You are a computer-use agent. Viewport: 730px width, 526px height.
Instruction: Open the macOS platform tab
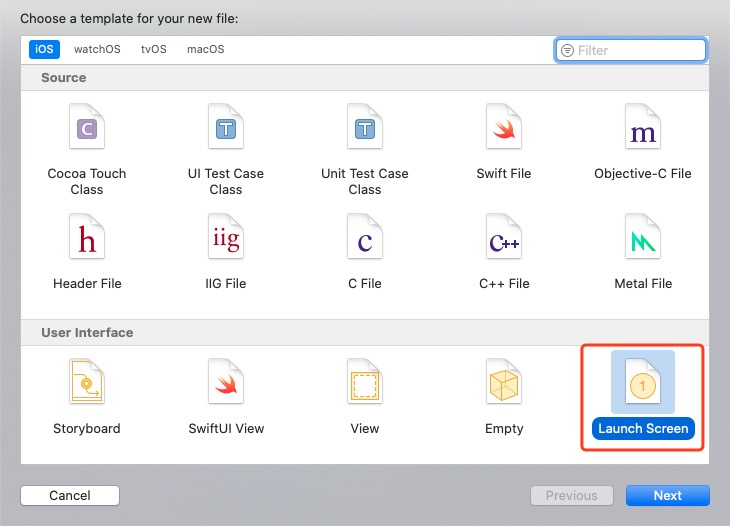click(205, 49)
